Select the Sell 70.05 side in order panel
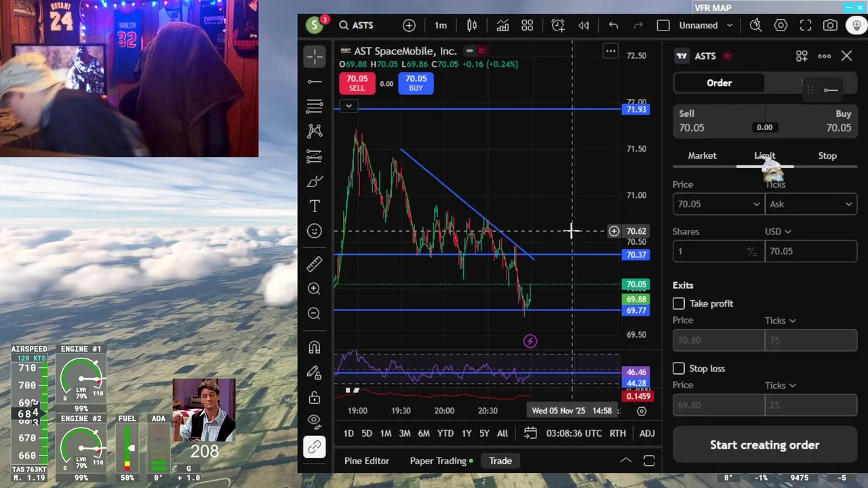This screenshot has width=868, height=488. point(718,121)
